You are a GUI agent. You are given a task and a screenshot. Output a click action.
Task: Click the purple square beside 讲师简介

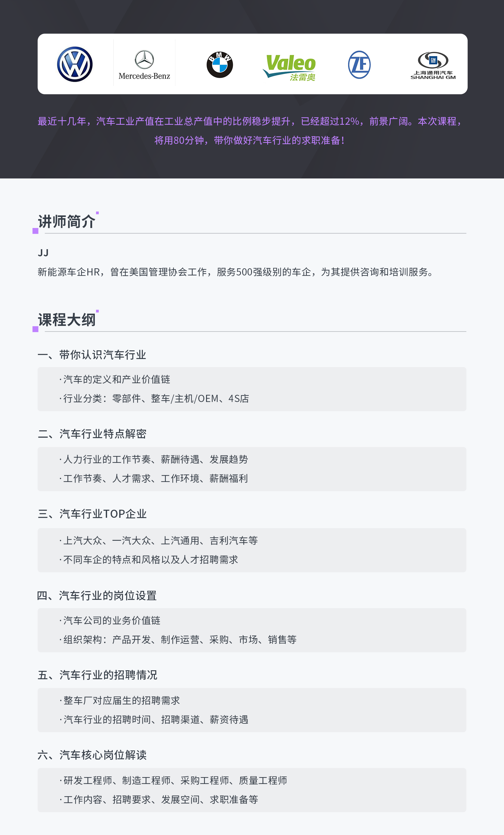coord(35,231)
